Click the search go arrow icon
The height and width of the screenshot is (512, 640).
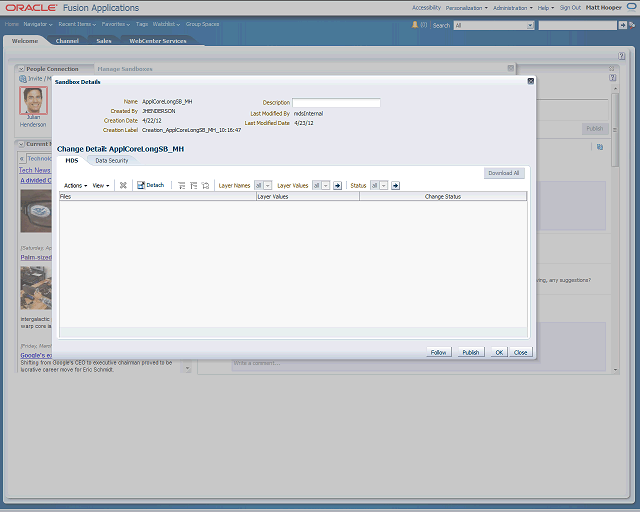(622, 25)
